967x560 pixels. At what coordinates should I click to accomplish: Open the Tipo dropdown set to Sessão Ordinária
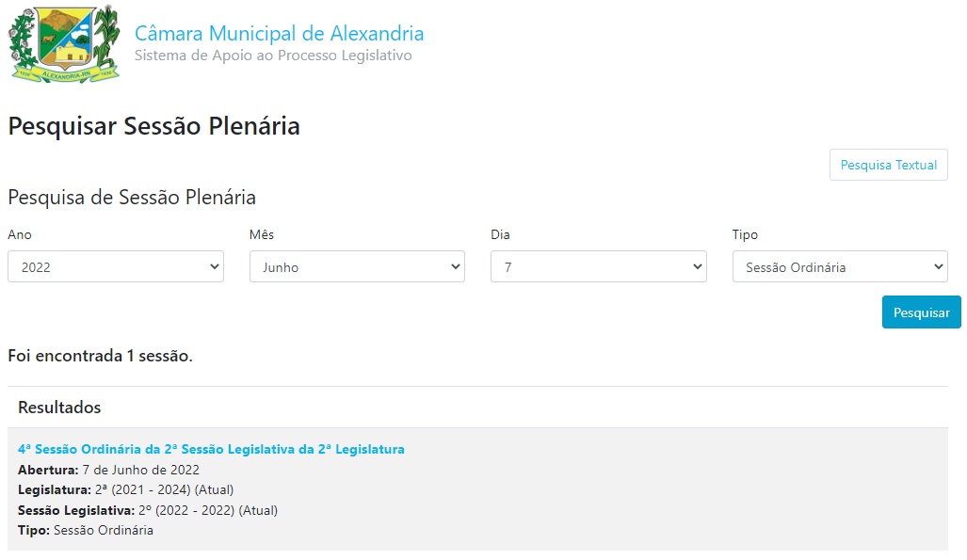pos(840,267)
